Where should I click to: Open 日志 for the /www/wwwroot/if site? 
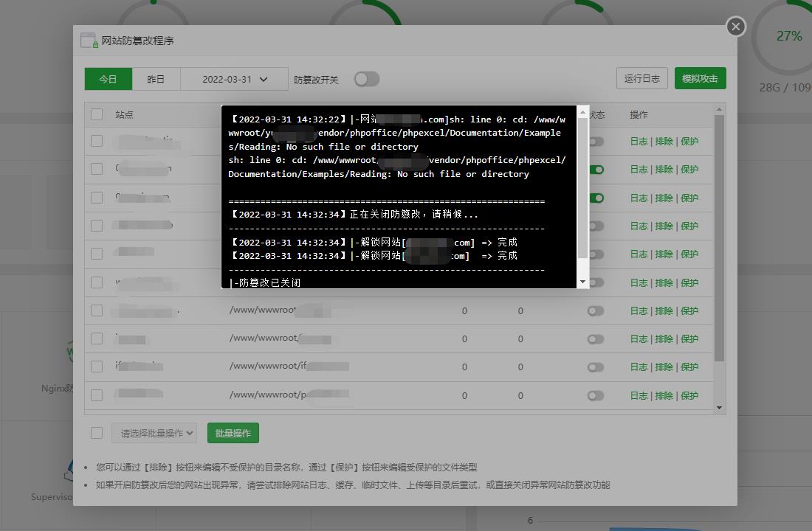point(639,367)
